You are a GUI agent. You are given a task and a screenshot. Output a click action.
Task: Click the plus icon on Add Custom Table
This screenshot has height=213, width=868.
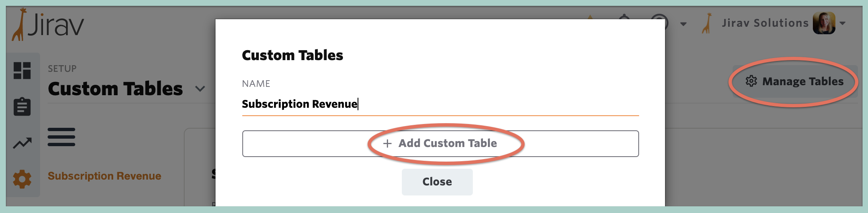(x=388, y=144)
